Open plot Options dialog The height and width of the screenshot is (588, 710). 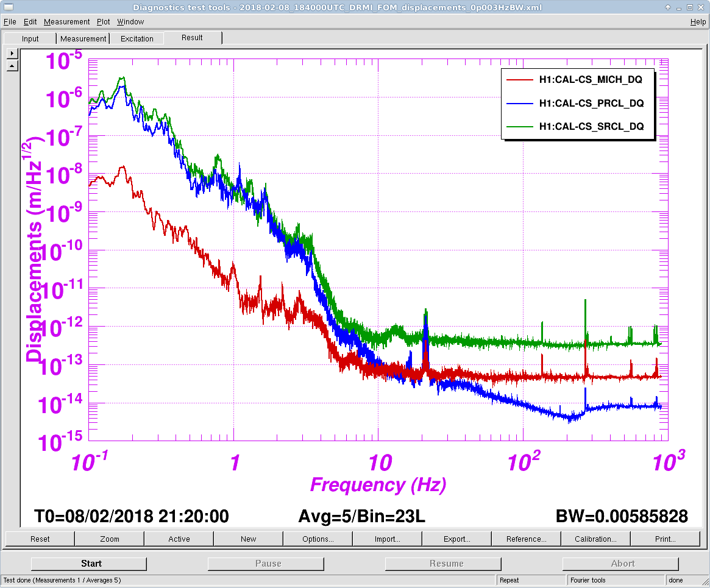click(x=318, y=539)
